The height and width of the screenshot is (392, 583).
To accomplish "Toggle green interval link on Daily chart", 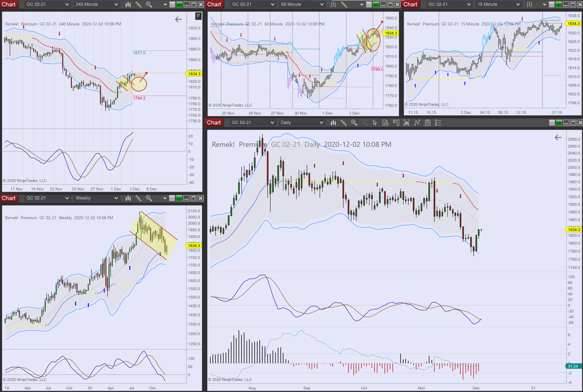I will (559, 122).
